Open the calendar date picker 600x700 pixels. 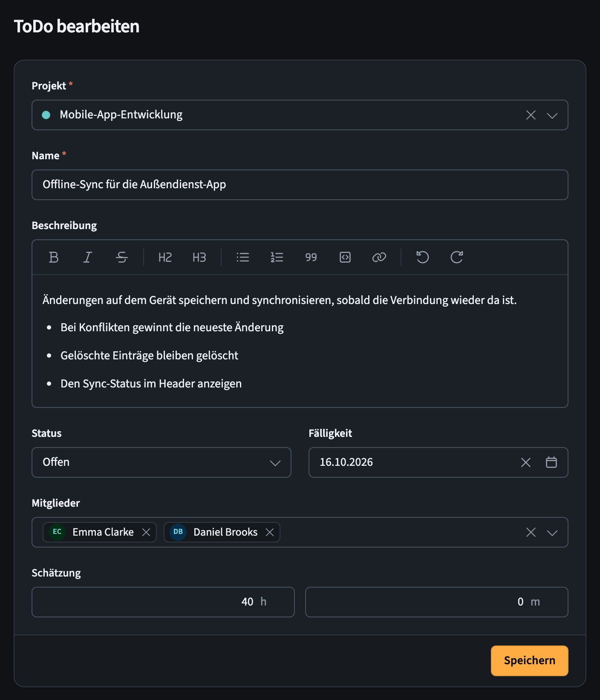(x=551, y=462)
